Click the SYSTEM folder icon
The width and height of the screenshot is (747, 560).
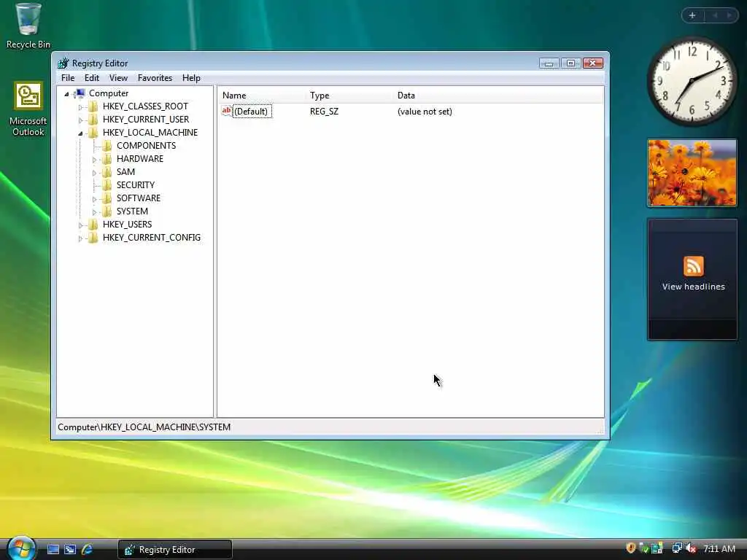(x=107, y=211)
